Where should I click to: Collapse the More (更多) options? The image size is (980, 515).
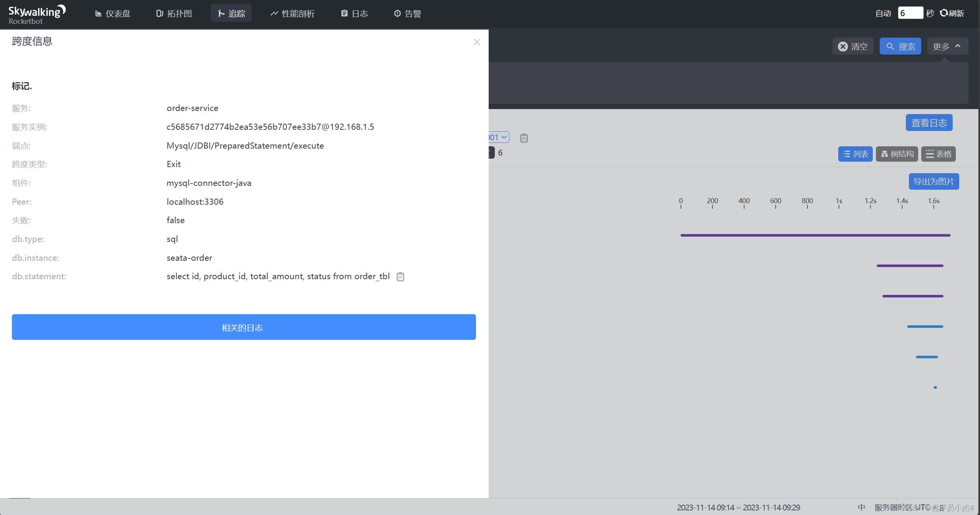tap(947, 46)
